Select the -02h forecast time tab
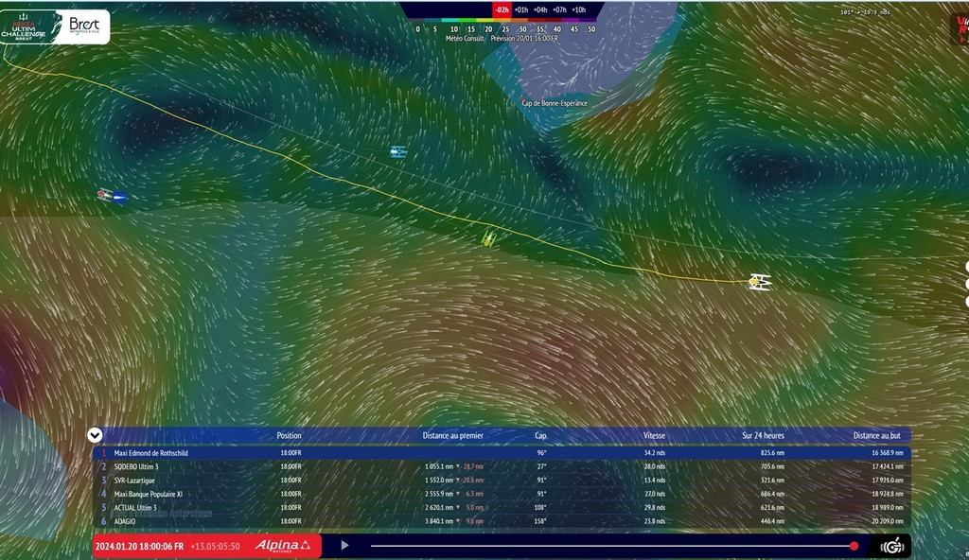 pyautogui.click(x=502, y=9)
